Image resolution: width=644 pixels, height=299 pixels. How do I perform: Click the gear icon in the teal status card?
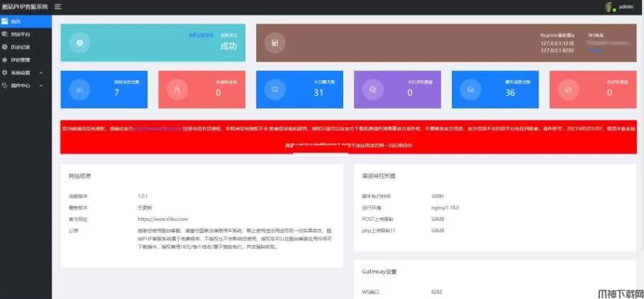click(79, 43)
